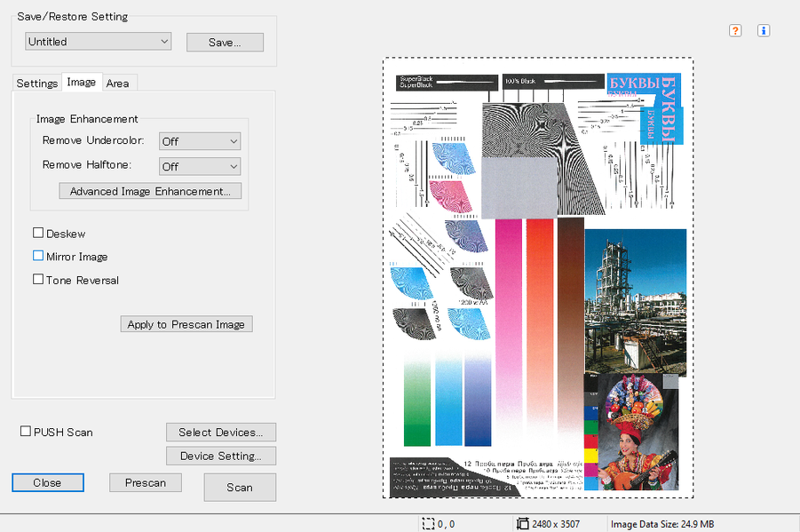Check the PUSH Scan option

pyautogui.click(x=26, y=432)
